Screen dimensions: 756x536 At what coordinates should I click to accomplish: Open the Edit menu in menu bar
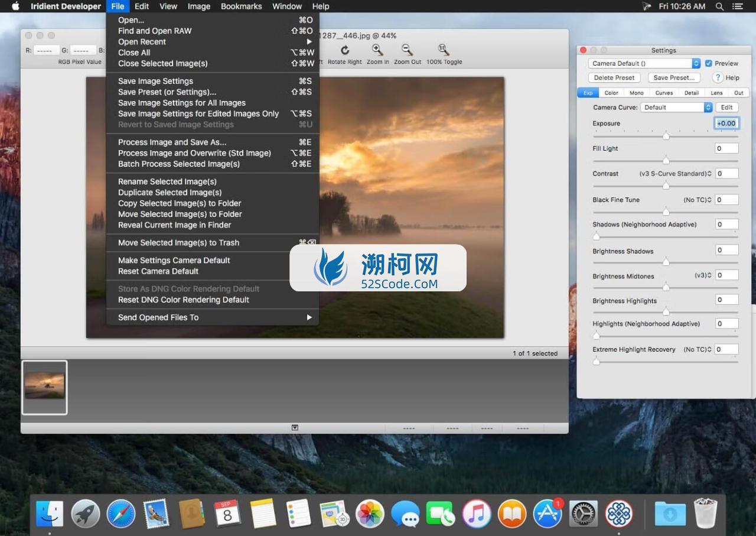[x=141, y=7]
